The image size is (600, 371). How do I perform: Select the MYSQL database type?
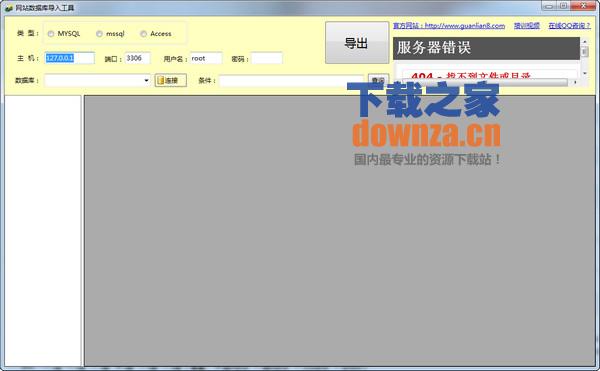tap(51, 34)
